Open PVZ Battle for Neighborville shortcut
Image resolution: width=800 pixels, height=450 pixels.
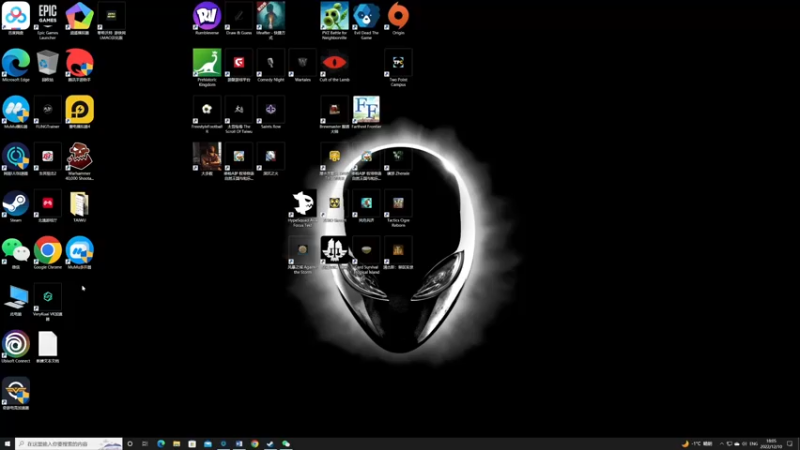(334, 20)
